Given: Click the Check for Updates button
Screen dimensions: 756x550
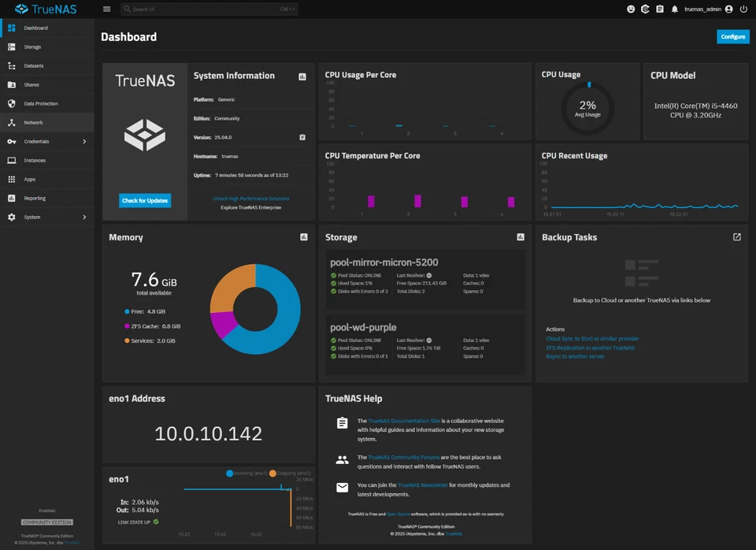Looking at the screenshot, I should (x=145, y=201).
